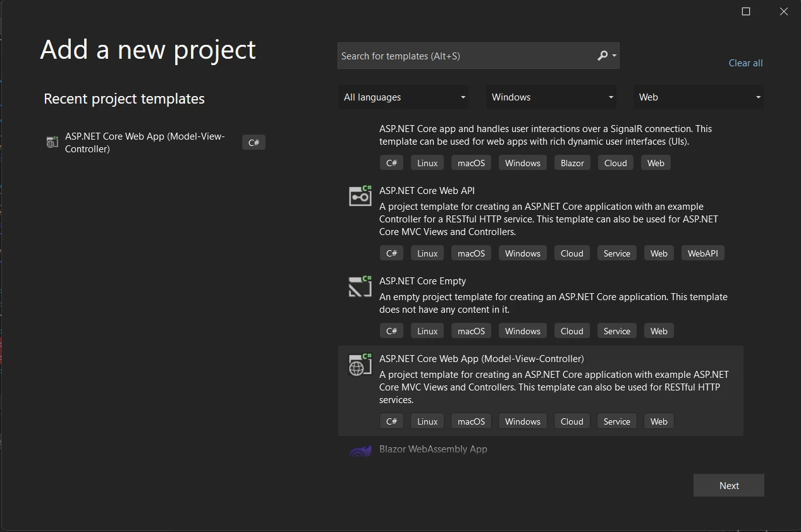Click the Clear all link
The image size is (801, 532).
pos(745,63)
